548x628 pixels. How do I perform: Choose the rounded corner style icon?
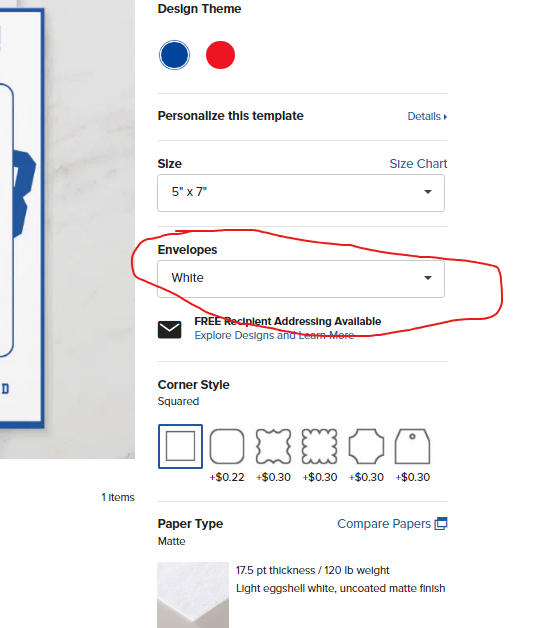227,446
